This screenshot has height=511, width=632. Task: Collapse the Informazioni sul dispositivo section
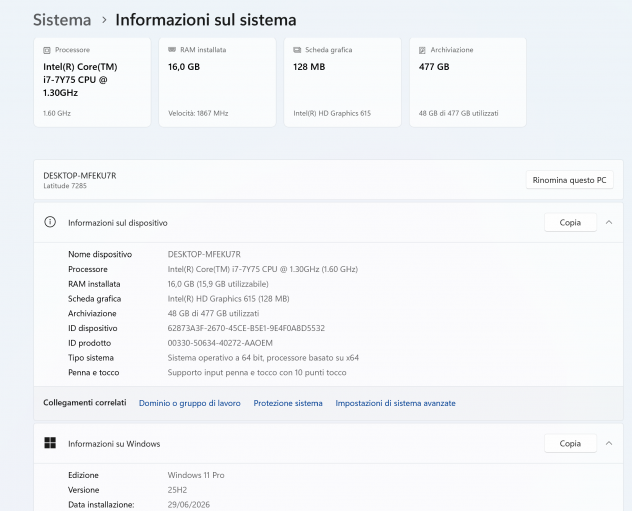(609, 222)
